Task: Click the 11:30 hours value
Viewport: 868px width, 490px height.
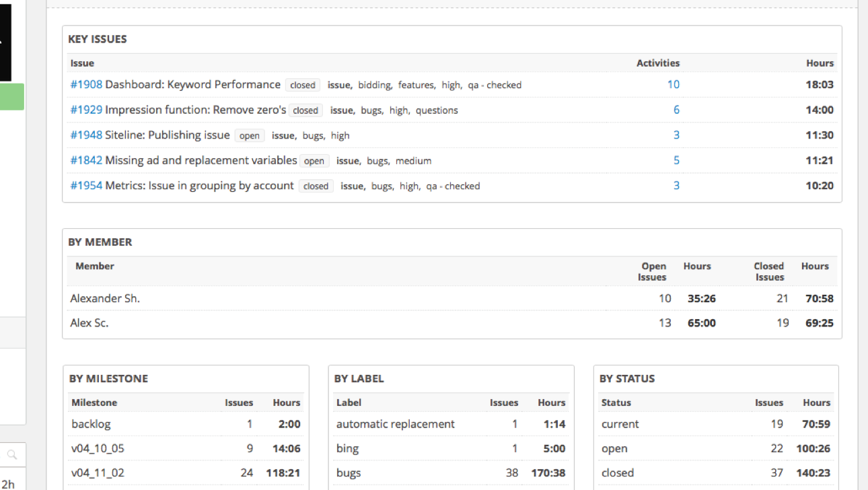Action: click(820, 135)
